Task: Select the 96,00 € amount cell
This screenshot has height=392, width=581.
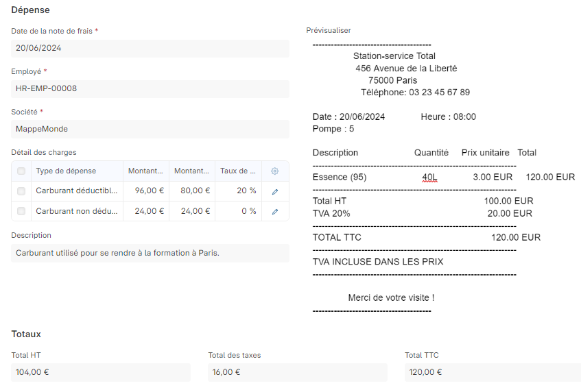Action: pos(146,191)
